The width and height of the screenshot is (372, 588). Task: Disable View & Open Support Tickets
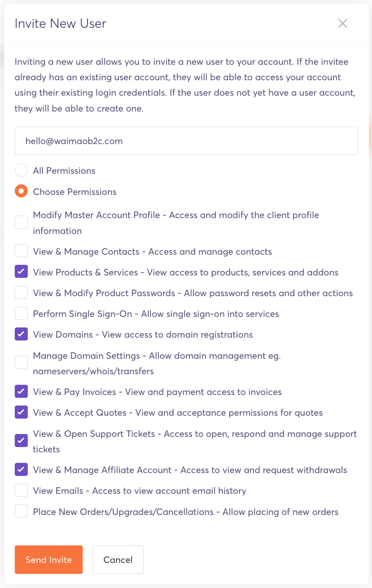21,441
